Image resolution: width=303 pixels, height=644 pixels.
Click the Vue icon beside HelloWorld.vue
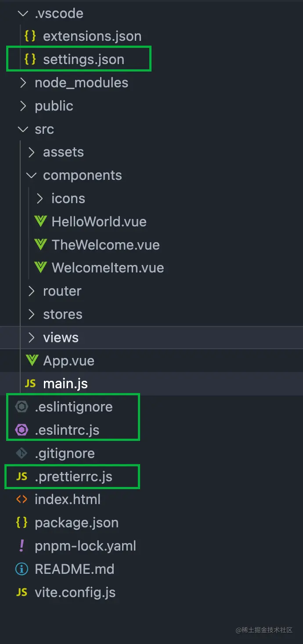(x=41, y=222)
